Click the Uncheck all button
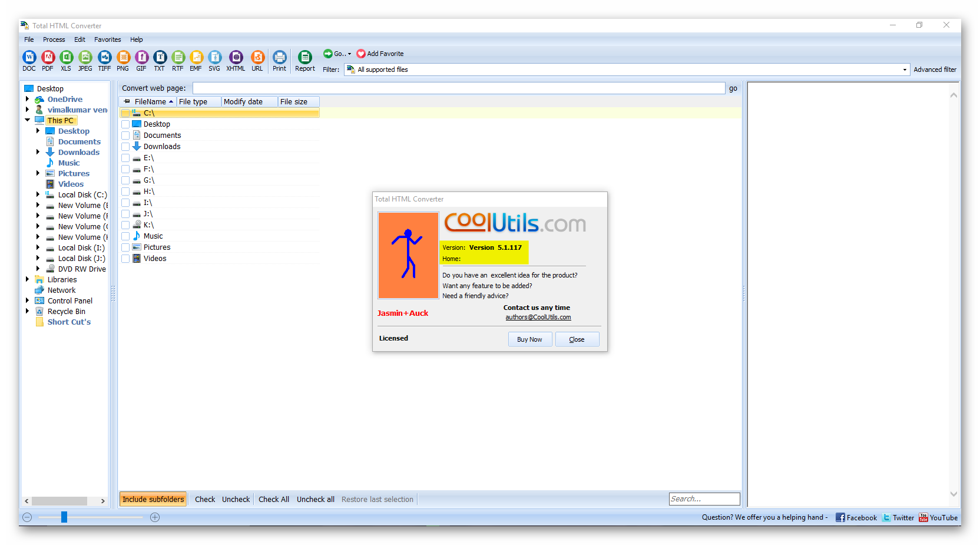980x545 pixels. tap(316, 499)
